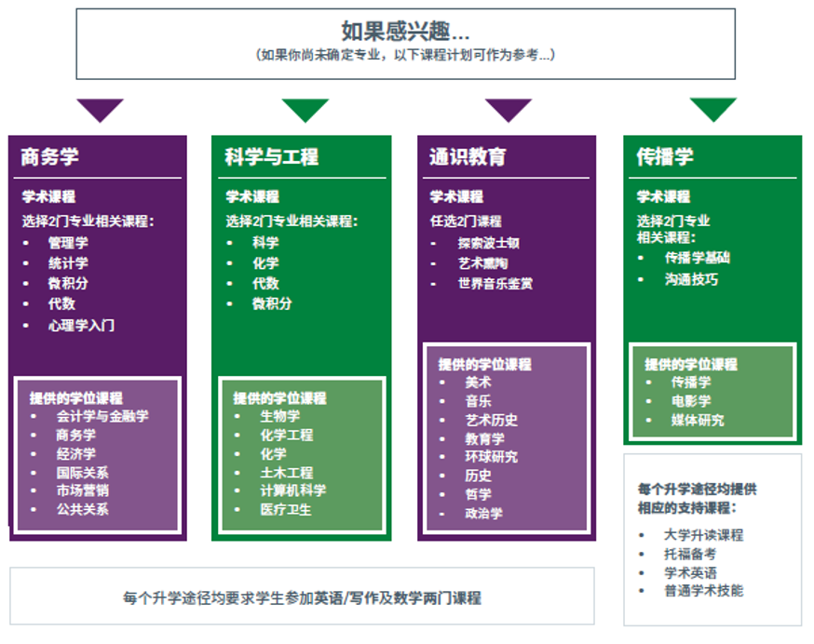This screenshot has height=644, width=814.
Task: Select the green arrow above 传播学 column
Action: (713, 109)
